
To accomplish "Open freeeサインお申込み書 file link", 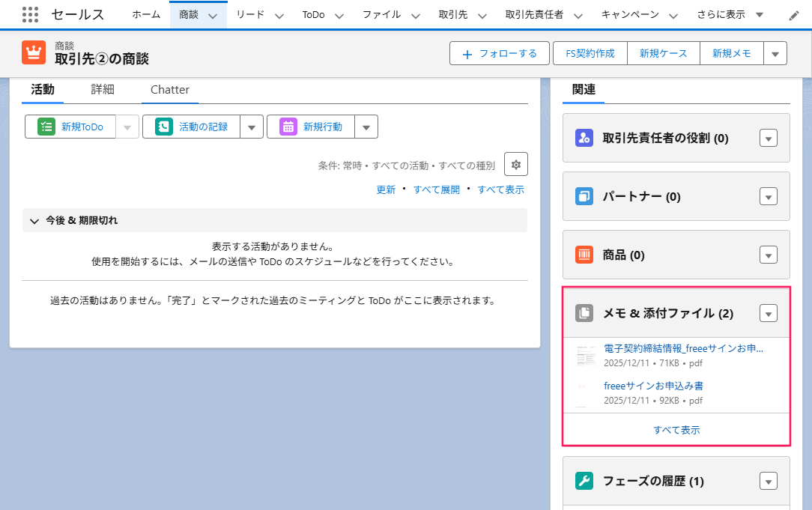I will coord(653,386).
